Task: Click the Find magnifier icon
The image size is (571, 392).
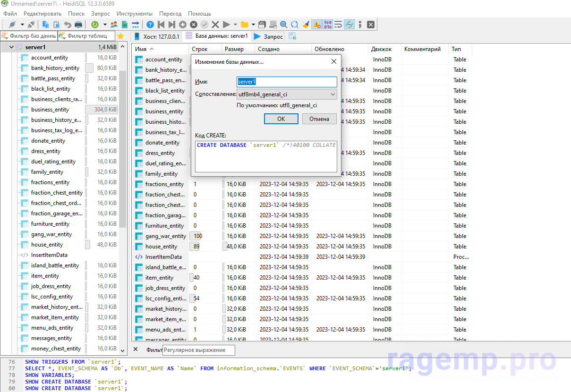Action: tap(284, 25)
